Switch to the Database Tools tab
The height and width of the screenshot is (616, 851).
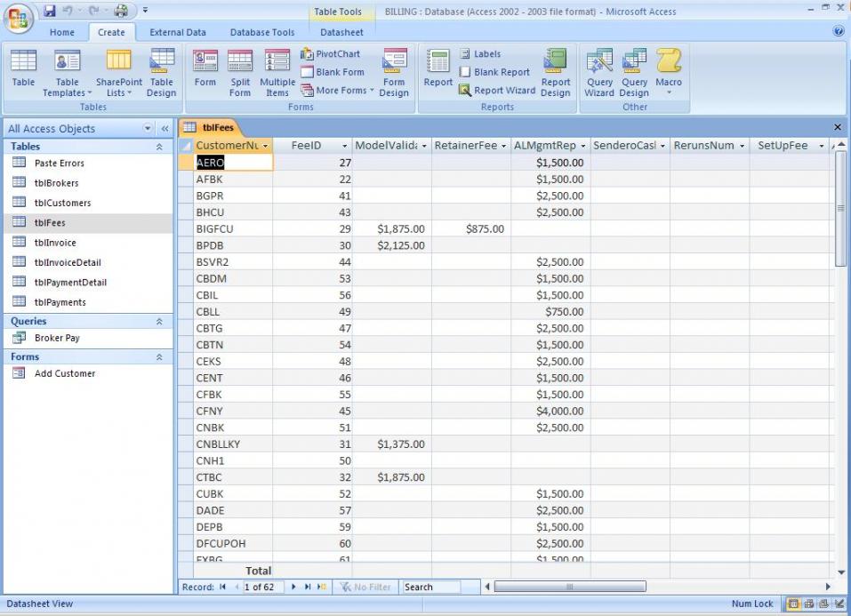tap(262, 32)
